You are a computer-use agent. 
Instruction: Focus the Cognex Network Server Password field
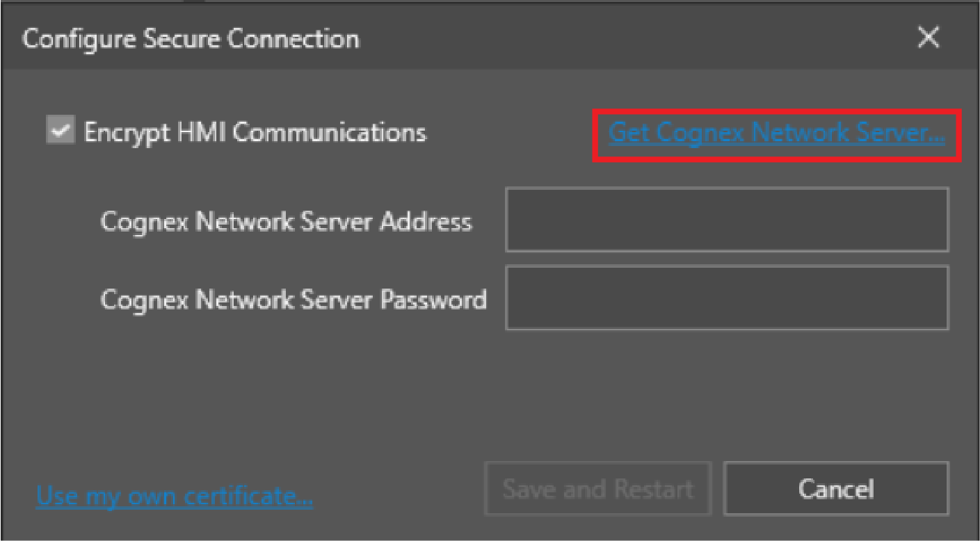tap(727, 298)
